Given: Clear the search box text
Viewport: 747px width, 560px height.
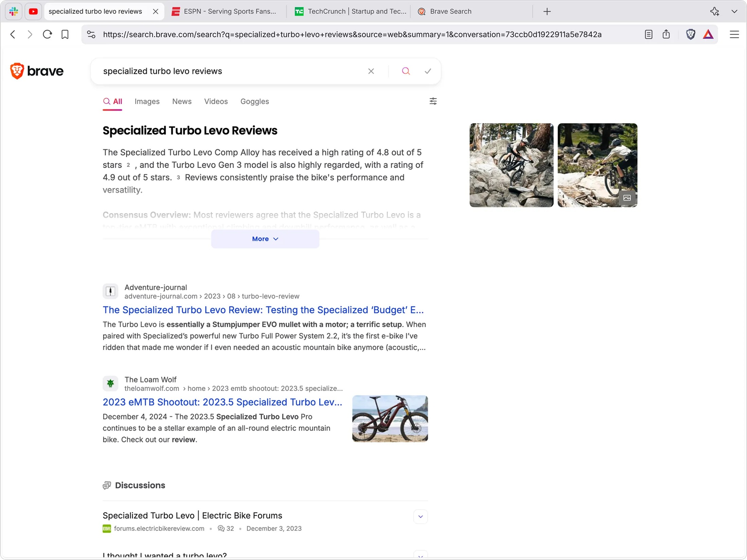Looking at the screenshot, I should coord(371,71).
